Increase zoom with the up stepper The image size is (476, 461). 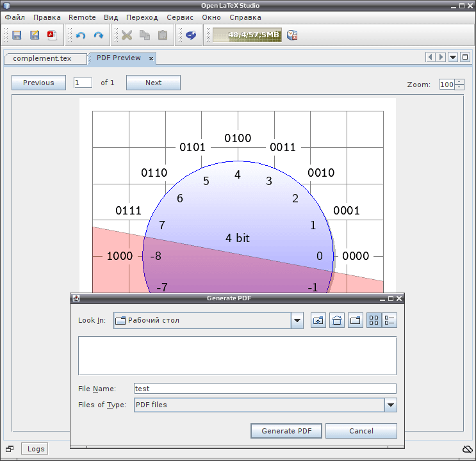459,82
